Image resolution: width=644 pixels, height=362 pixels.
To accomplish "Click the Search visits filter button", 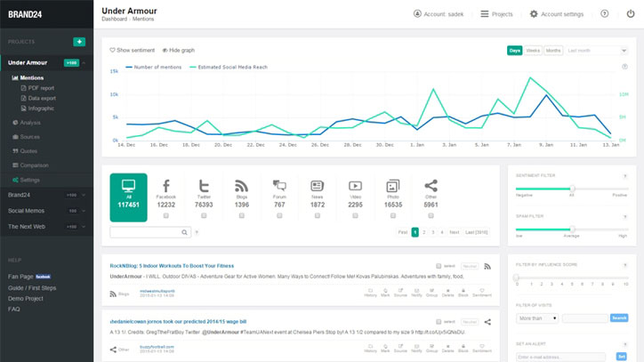I will 619,318.
